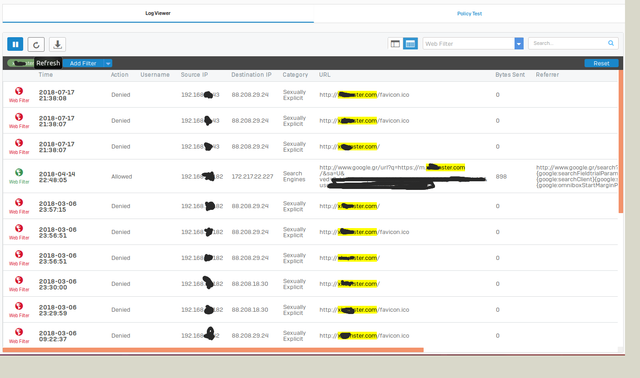Click timestamp 2018-03-06 23:30:00
The width and height of the screenshot is (640, 378).
click(x=58, y=284)
